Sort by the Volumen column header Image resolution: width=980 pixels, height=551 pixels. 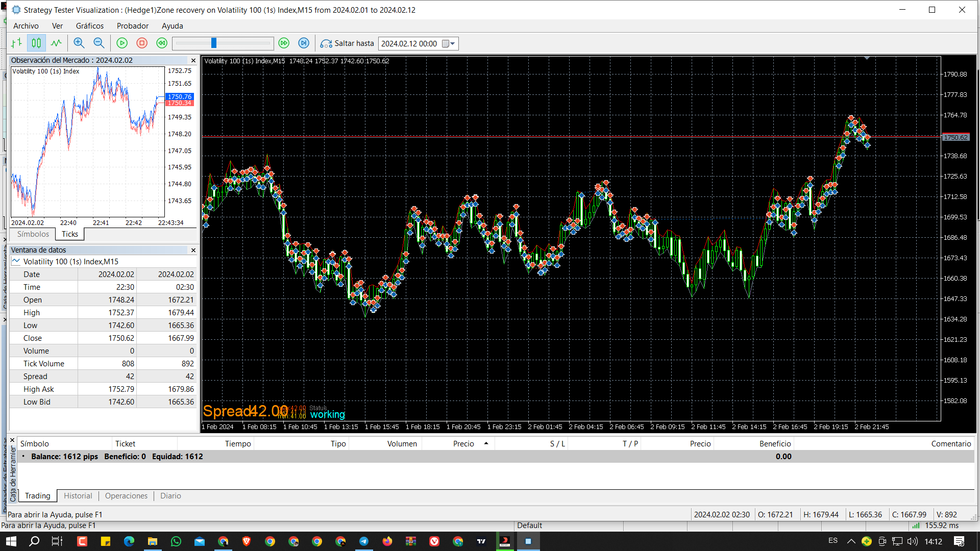[385, 444]
